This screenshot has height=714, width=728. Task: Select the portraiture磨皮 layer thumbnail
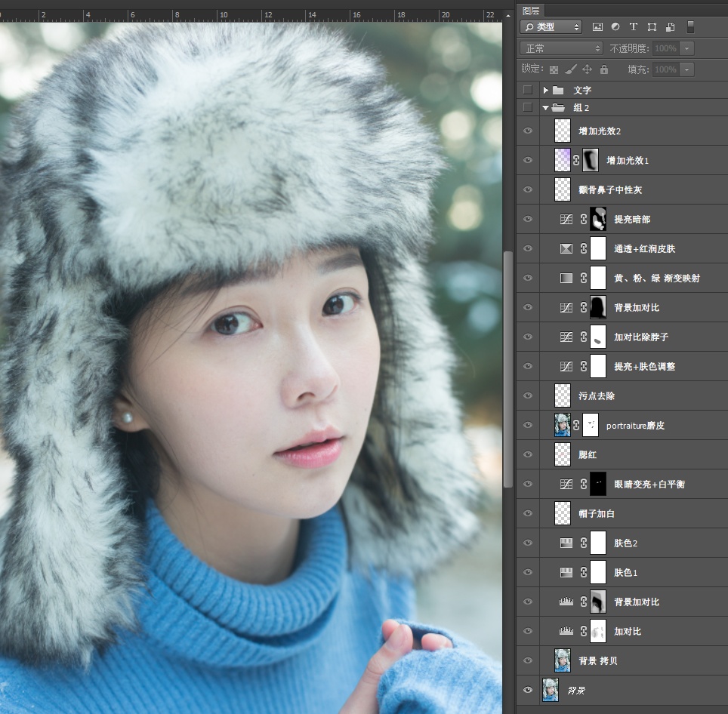[563, 425]
